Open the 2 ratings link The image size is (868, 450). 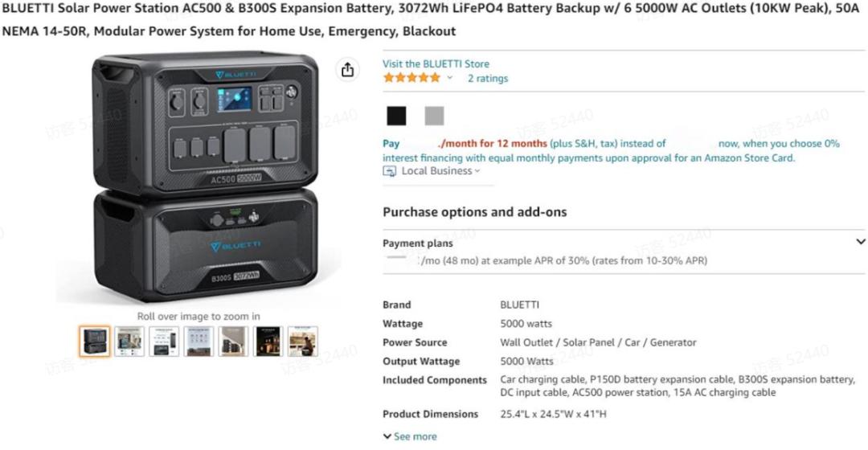[488, 78]
